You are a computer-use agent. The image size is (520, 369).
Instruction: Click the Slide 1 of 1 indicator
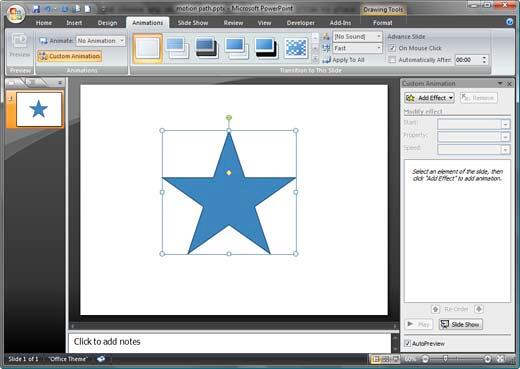point(23,359)
